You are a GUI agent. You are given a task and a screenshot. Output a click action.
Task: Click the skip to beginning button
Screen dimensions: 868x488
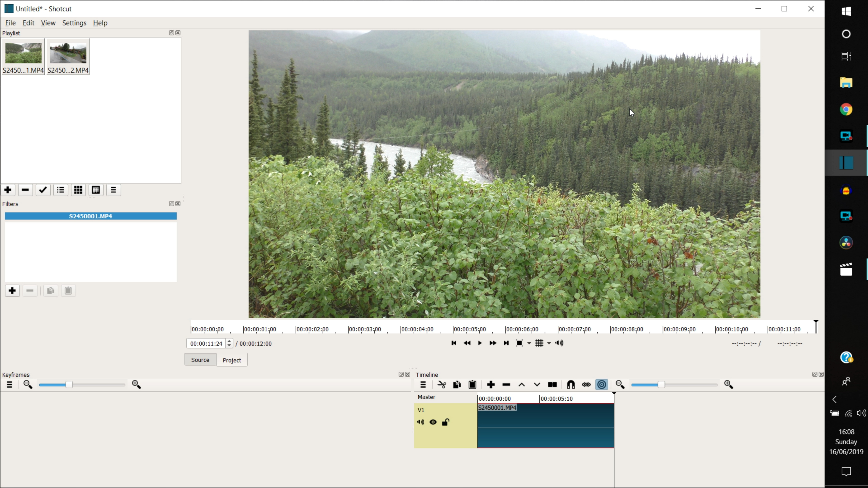pos(454,343)
